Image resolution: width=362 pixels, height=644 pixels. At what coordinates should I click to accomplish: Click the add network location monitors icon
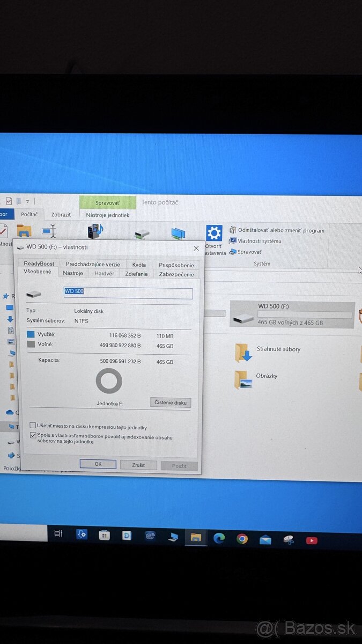coord(178,234)
